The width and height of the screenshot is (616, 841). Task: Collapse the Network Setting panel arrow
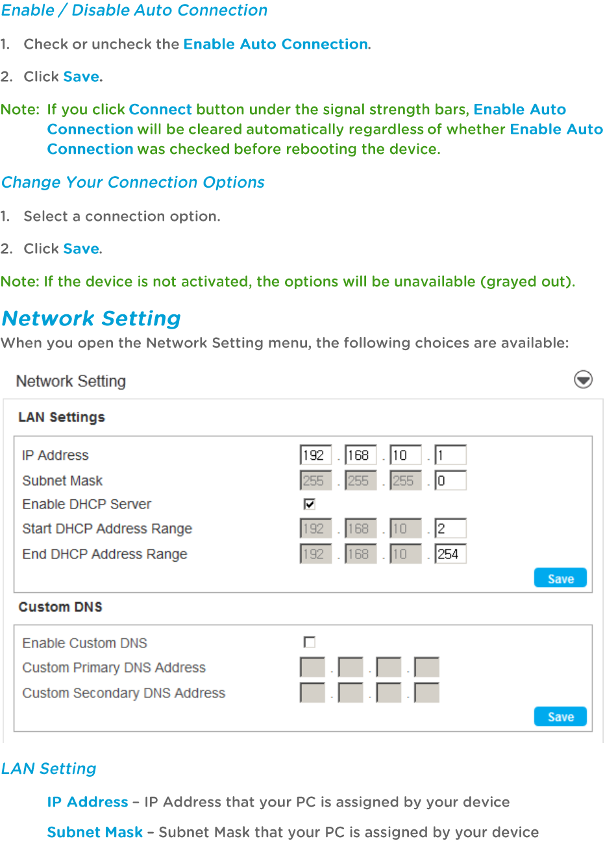pyautogui.click(x=583, y=380)
